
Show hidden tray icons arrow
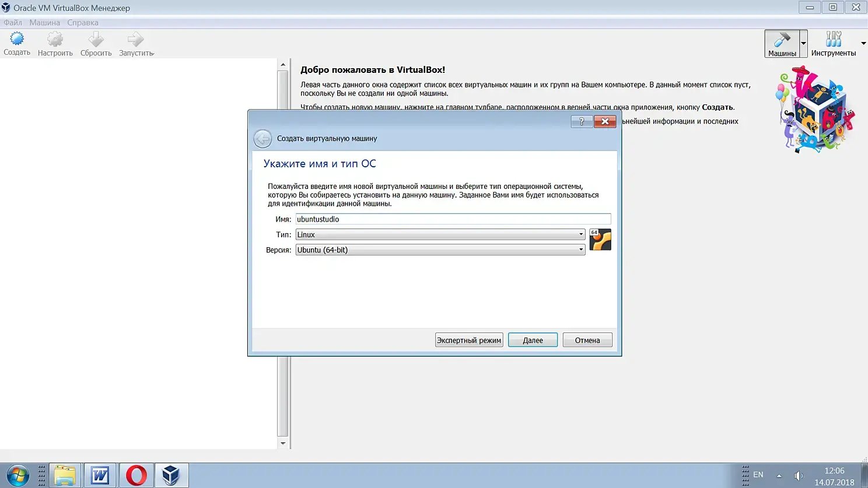pyautogui.click(x=779, y=476)
